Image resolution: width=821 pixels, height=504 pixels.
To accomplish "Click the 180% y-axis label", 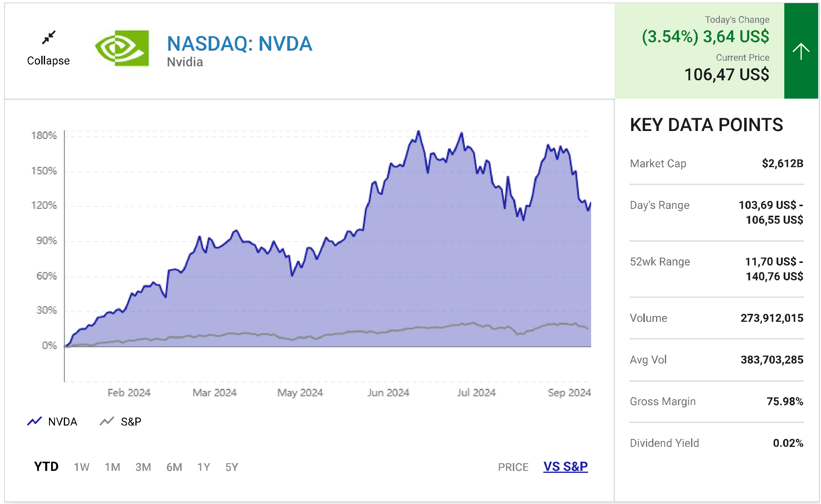I will tap(44, 136).
